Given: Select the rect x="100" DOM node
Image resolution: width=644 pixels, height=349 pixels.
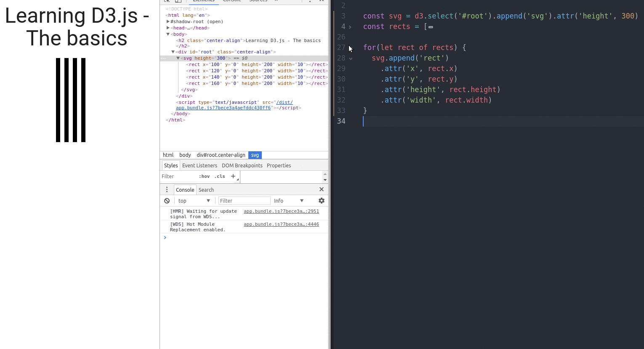Looking at the screenshot, I should (257, 64).
